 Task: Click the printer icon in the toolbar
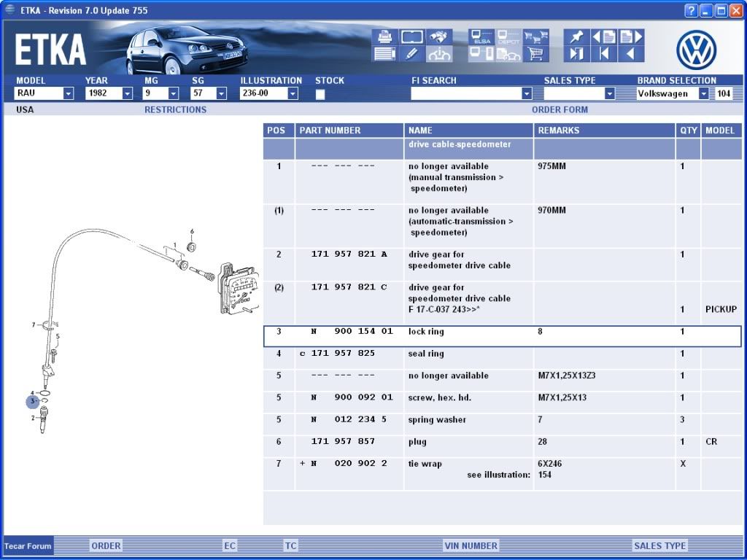tap(384, 37)
